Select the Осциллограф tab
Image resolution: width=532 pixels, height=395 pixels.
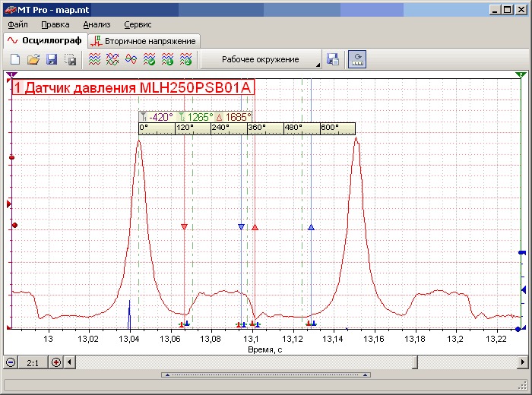tap(43, 40)
